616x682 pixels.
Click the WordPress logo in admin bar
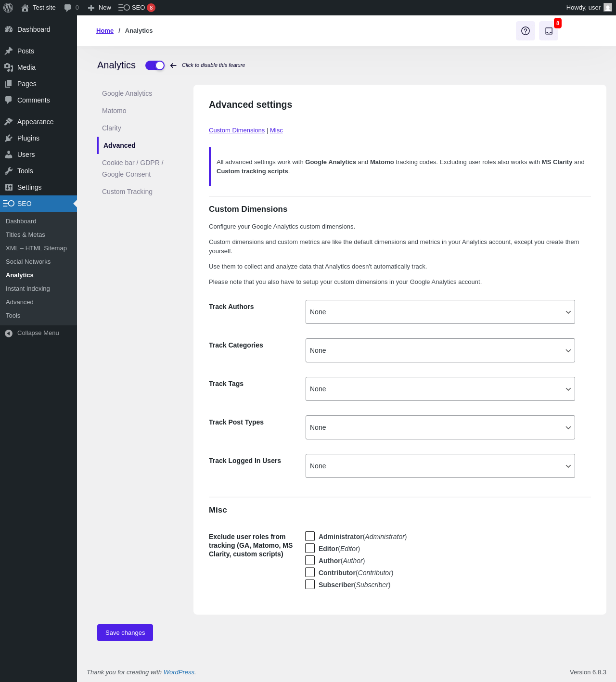pyautogui.click(x=8, y=8)
